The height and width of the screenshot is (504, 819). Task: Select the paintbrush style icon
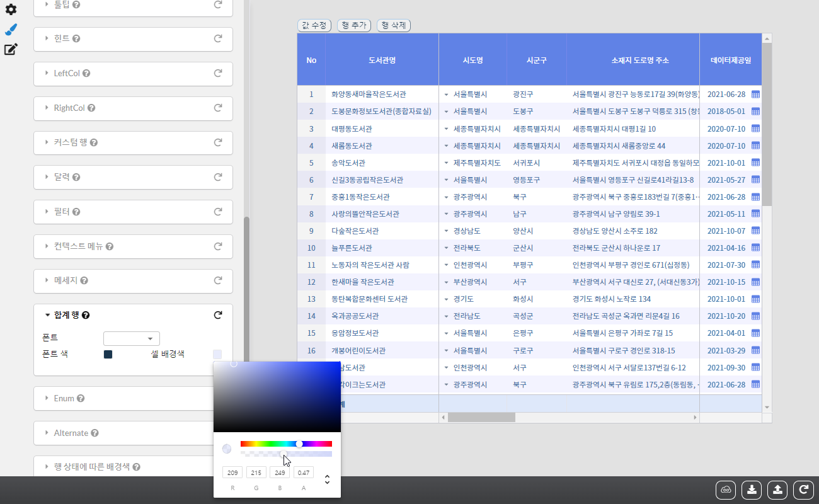click(x=11, y=30)
